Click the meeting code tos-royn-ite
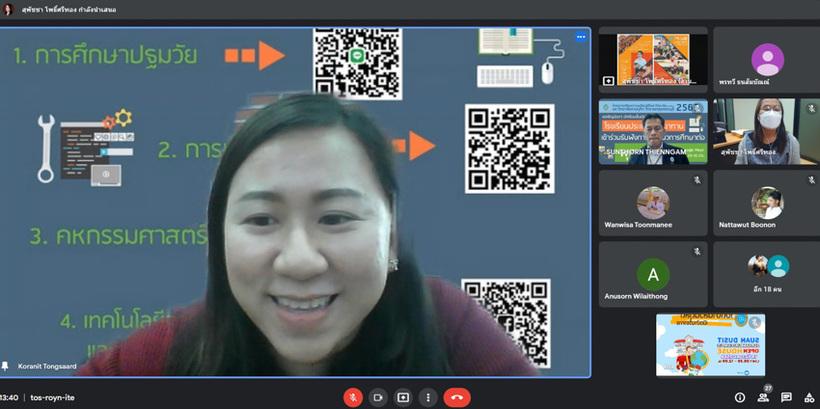Screen dimensions: 820x409 pyautogui.click(x=53, y=397)
